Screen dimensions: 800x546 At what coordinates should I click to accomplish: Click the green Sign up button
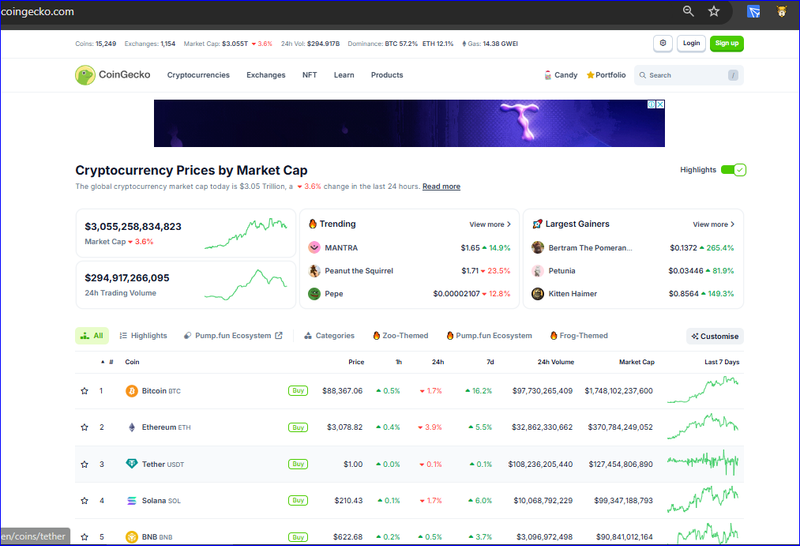click(727, 43)
